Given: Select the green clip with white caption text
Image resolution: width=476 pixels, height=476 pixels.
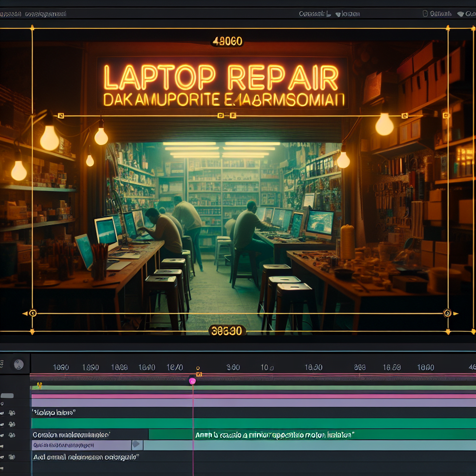Looking at the screenshot, I should coord(273,435).
